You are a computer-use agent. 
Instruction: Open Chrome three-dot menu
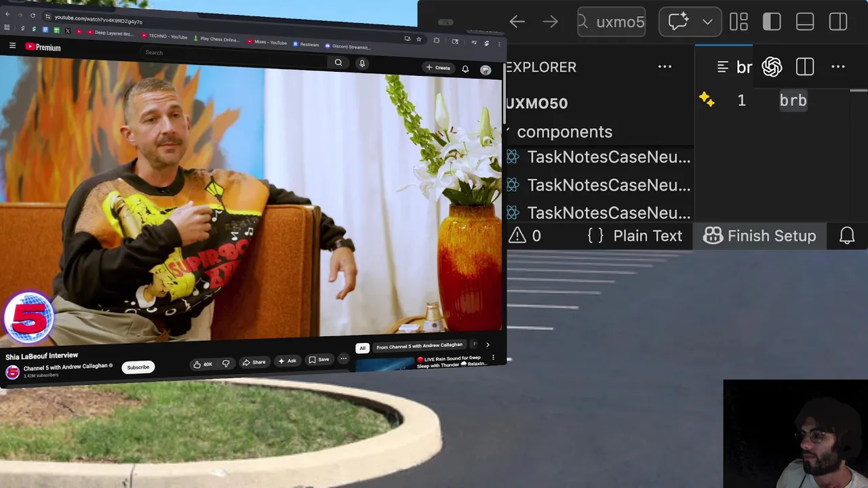499,43
